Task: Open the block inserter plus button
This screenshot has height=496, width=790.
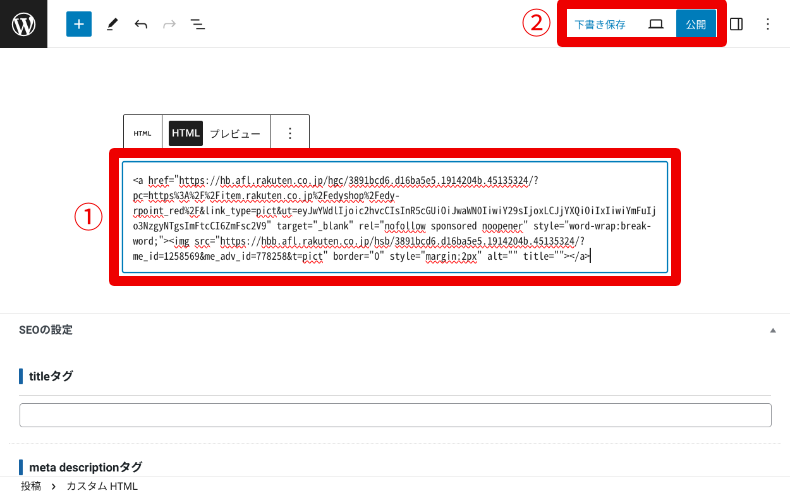Action: point(79,24)
